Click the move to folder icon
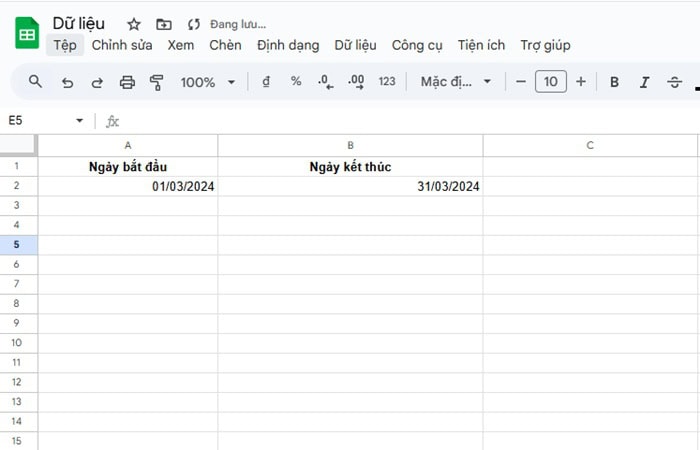Image resolution: width=700 pixels, height=450 pixels. click(x=164, y=24)
